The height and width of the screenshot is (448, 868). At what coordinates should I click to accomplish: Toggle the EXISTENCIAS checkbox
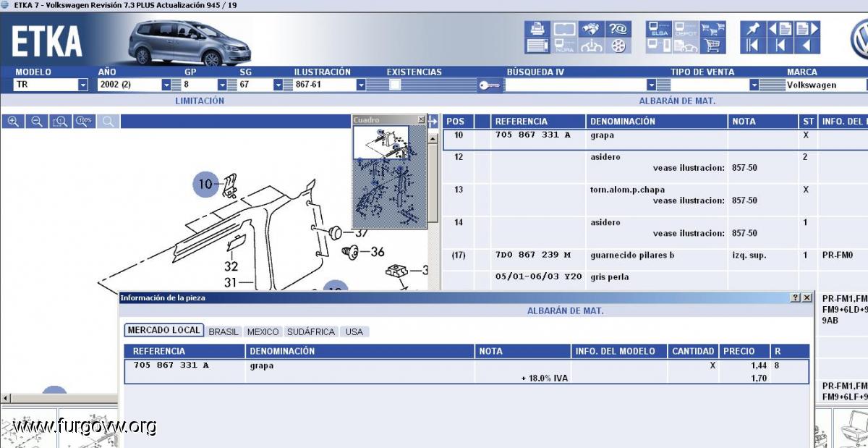pos(395,85)
